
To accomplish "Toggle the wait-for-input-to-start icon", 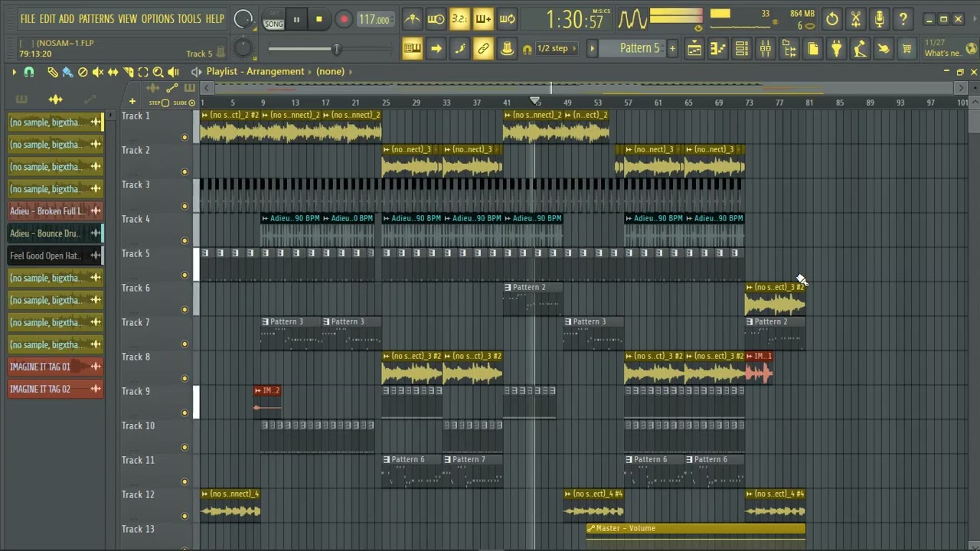I will [436, 19].
